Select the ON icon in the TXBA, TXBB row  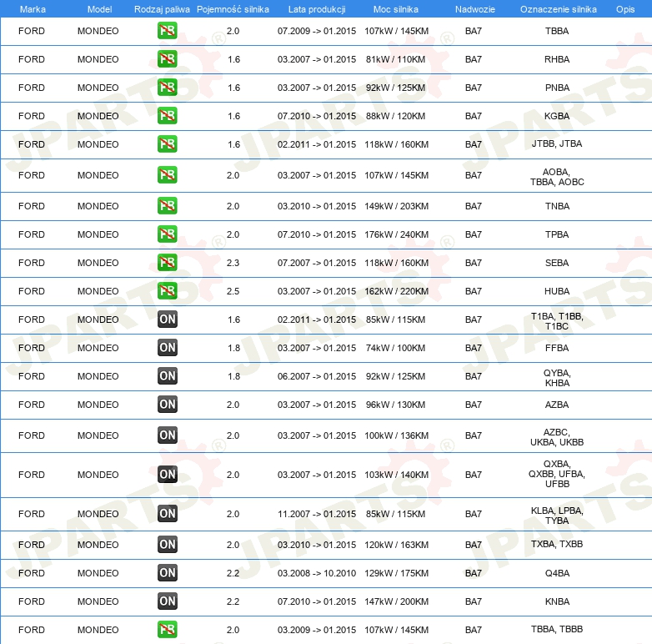(168, 545)
